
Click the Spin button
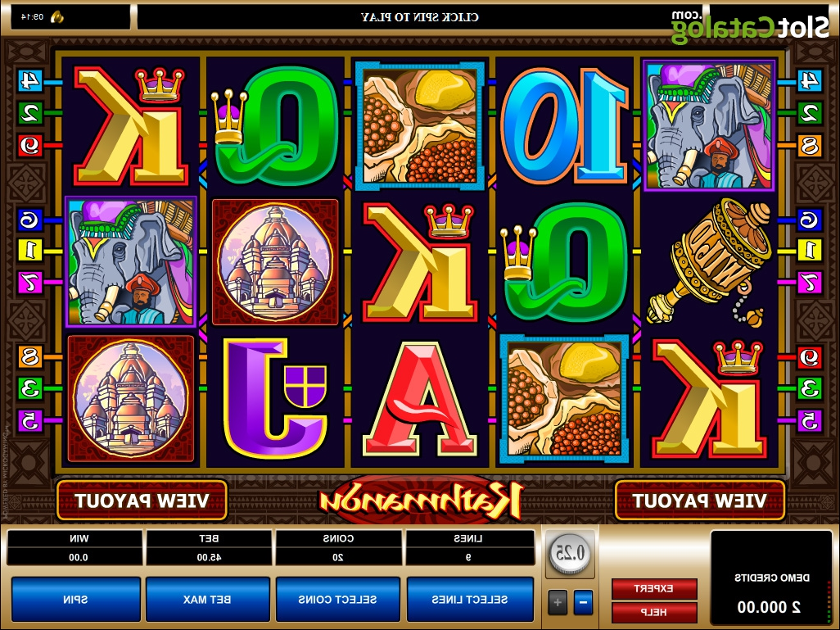(75, 599)
